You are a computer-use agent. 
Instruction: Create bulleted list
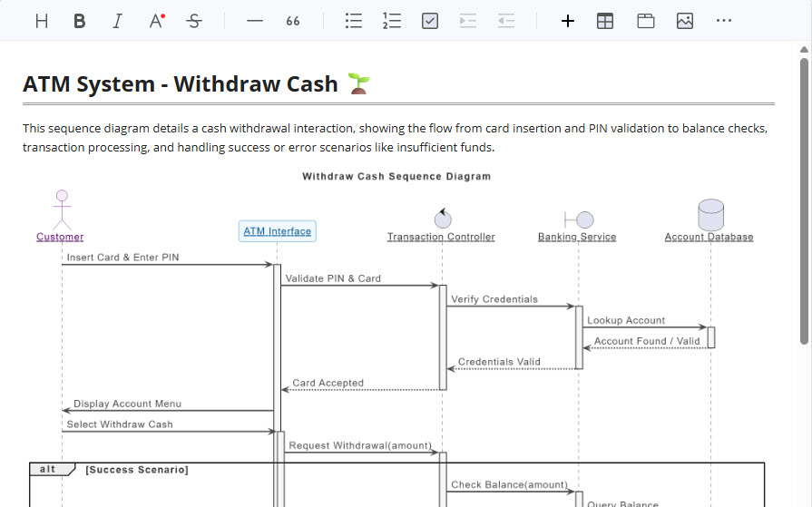[x=354, y=21]
